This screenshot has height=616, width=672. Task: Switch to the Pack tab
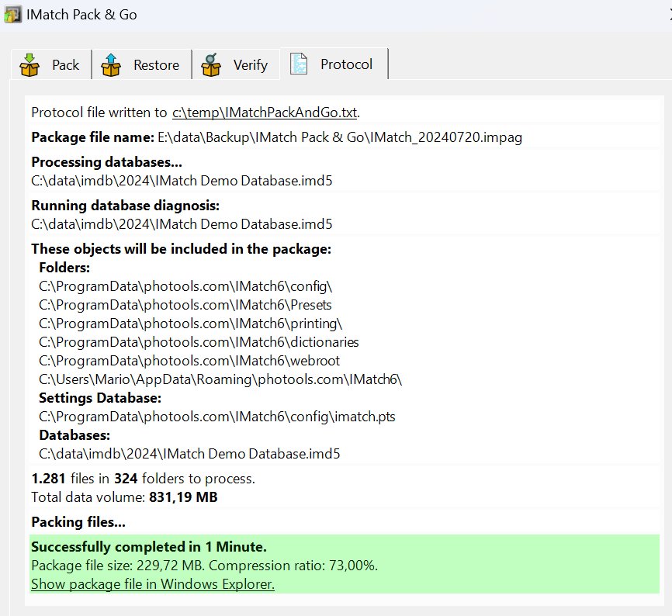click(x=51, y=64)
